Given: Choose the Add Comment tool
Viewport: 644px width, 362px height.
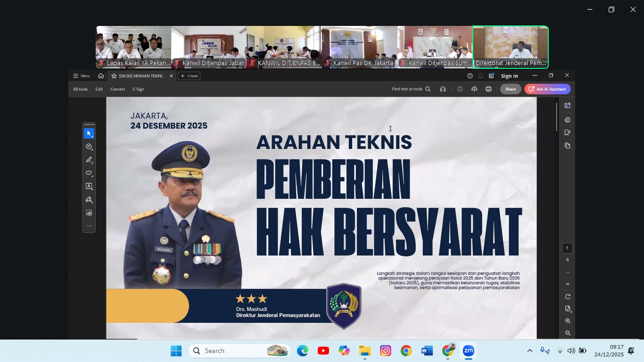Looking at the screenshot, I should click(89, 147).
